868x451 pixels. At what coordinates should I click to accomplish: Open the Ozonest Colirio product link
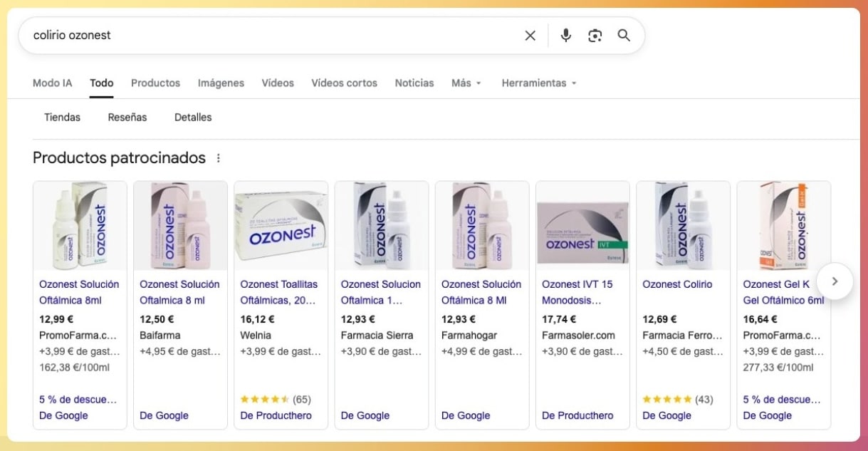[677, 284]
